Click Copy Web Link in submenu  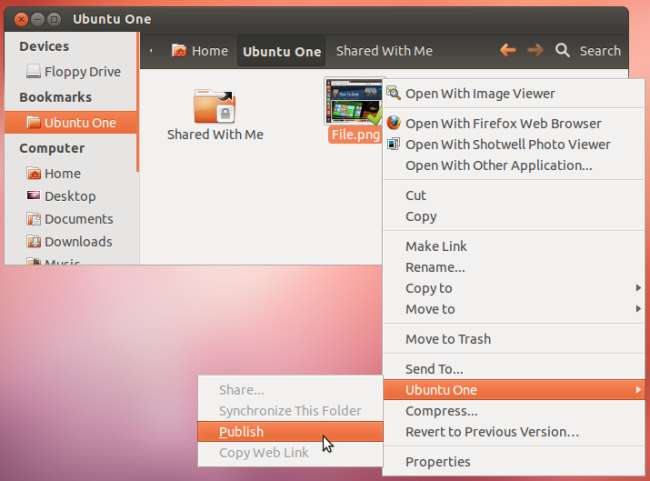pos(290,453)
